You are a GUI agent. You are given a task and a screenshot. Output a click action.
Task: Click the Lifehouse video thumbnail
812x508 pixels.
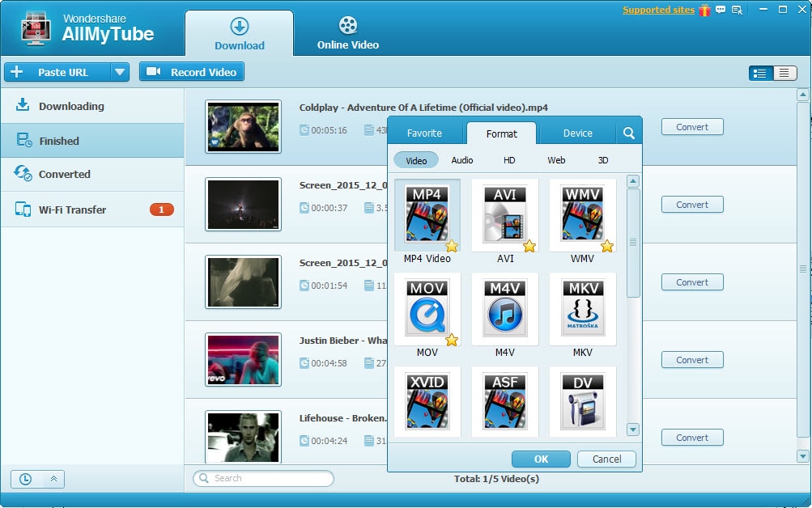pyautogui.click(x=243, y=437)
